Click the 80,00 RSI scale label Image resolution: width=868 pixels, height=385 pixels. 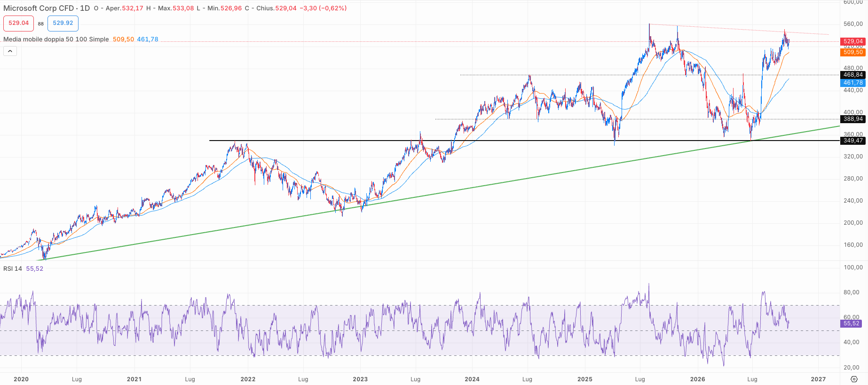(x=852, y=292)
